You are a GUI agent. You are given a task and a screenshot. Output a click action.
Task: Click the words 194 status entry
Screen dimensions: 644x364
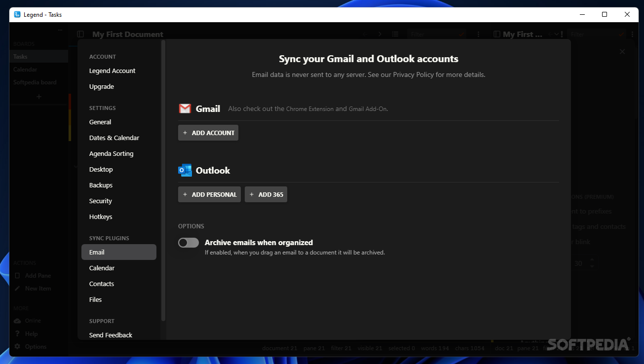tap(435, 348)
